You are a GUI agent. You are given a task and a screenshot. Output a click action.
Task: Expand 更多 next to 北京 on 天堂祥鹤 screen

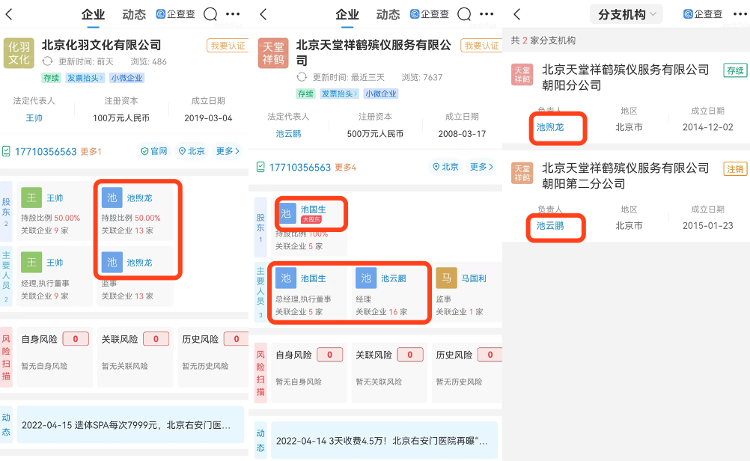(481, 167)
